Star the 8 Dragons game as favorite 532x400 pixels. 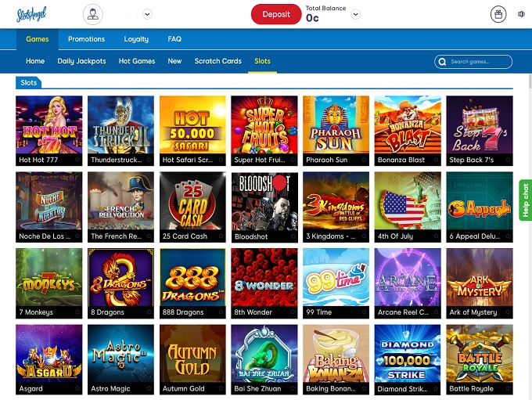tap(149, 312)
